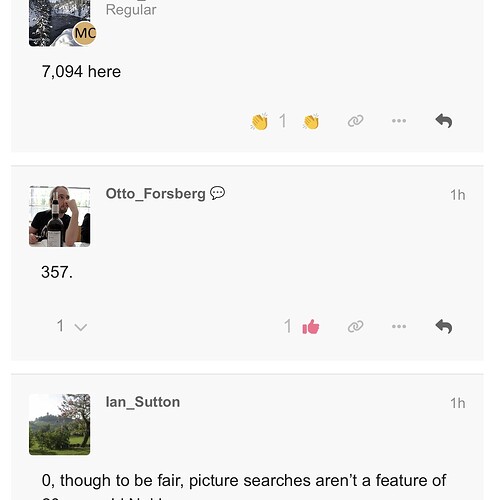The image size is (498, 500).
Task: Show the reaction count on 7,094 post
Action: tap(283, 121)
